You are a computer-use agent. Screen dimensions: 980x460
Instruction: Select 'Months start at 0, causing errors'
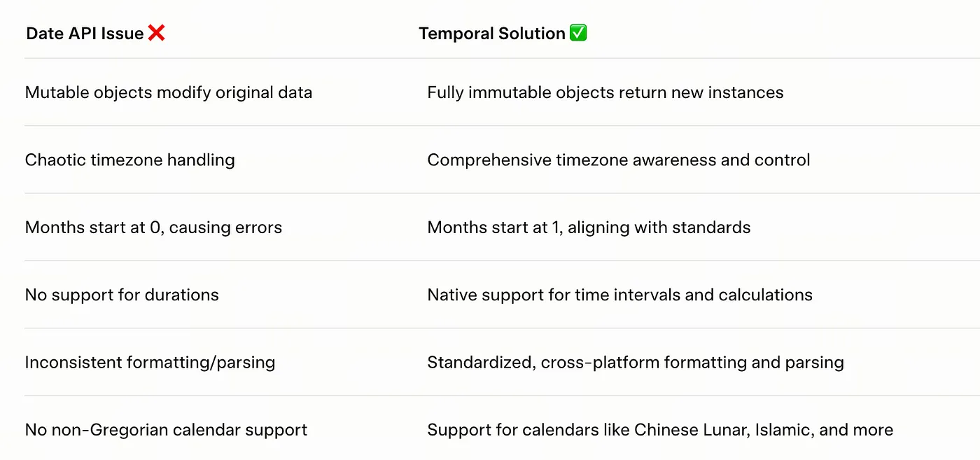coord(154,228)
